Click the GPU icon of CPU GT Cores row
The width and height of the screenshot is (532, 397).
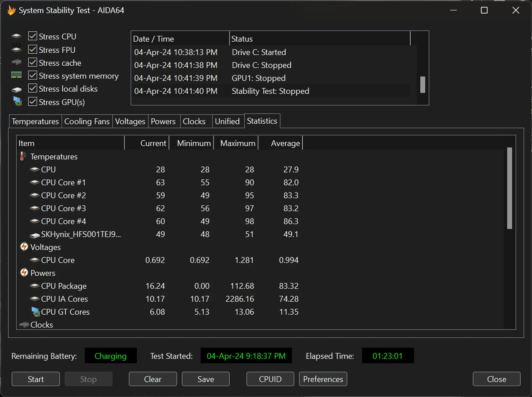point(36,312)
